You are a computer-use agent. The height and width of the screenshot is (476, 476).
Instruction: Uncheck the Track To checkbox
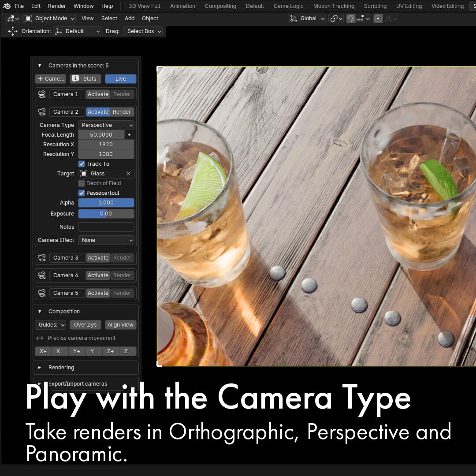[82, 164]
